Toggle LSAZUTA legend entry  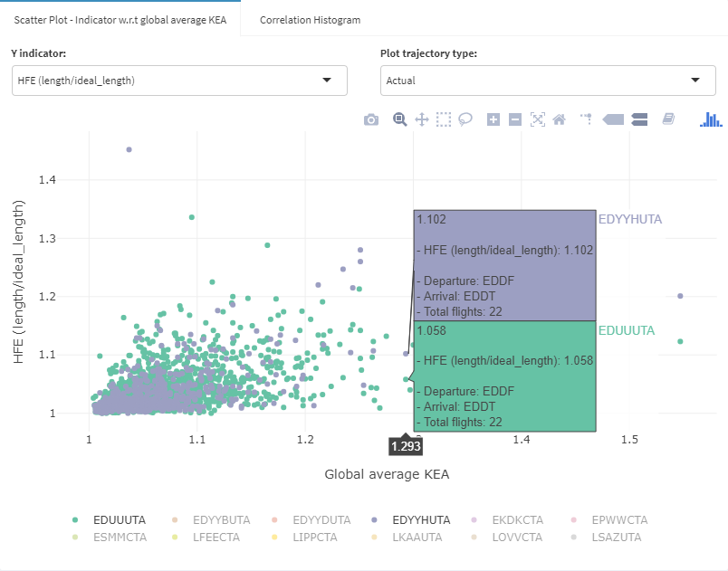(x=606, y=538)
